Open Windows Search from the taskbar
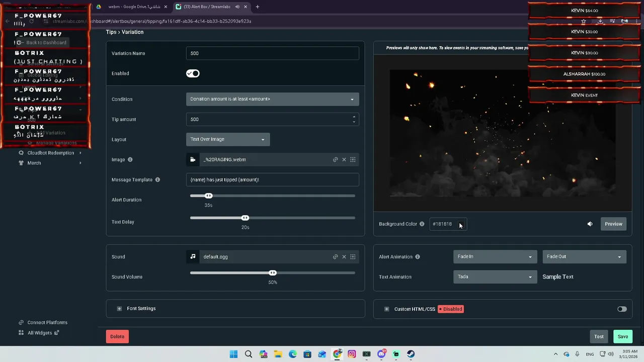 pyautogui.click(x=248, y=354)
